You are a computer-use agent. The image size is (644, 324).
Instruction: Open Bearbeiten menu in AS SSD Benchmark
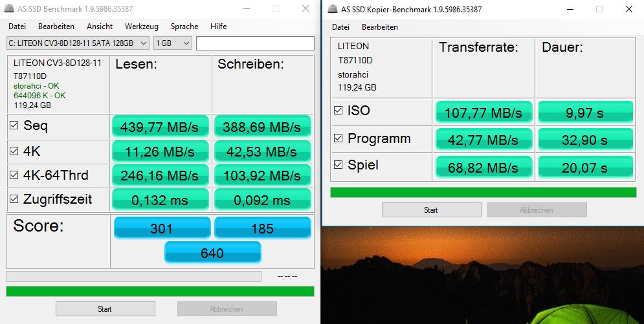(56, 27)
